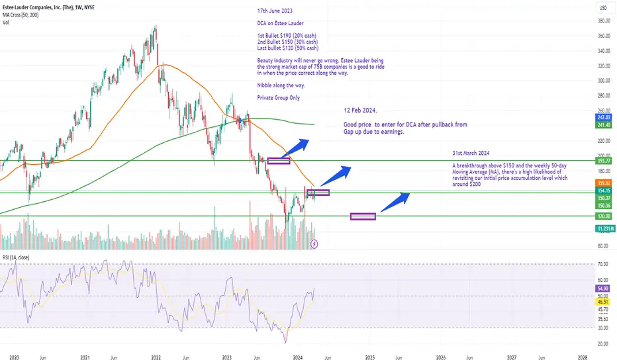
Task: Select the '12 Feb 2024.' annotation
Action: click(x=360, y=110)
